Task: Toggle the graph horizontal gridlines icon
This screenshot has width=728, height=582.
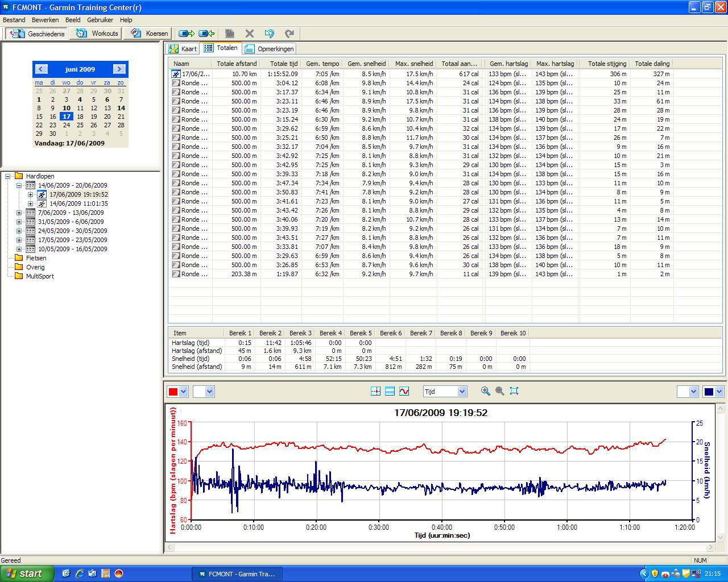Action: click(x=390, y=391)
